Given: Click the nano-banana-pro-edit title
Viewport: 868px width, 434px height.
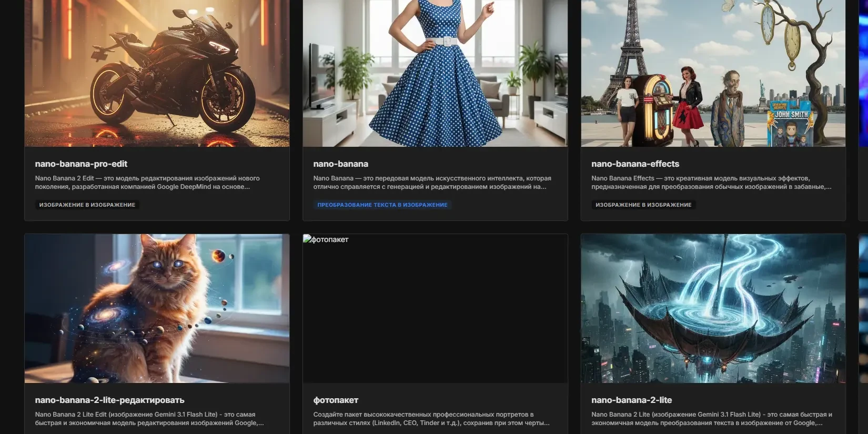Looking at the screenshot, I should (81, 164).
